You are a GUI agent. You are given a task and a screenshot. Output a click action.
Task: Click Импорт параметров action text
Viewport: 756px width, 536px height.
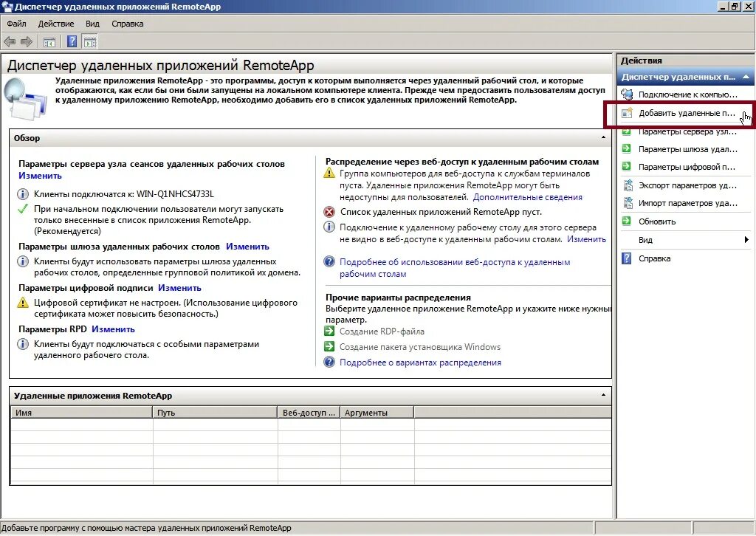[688, 204]
